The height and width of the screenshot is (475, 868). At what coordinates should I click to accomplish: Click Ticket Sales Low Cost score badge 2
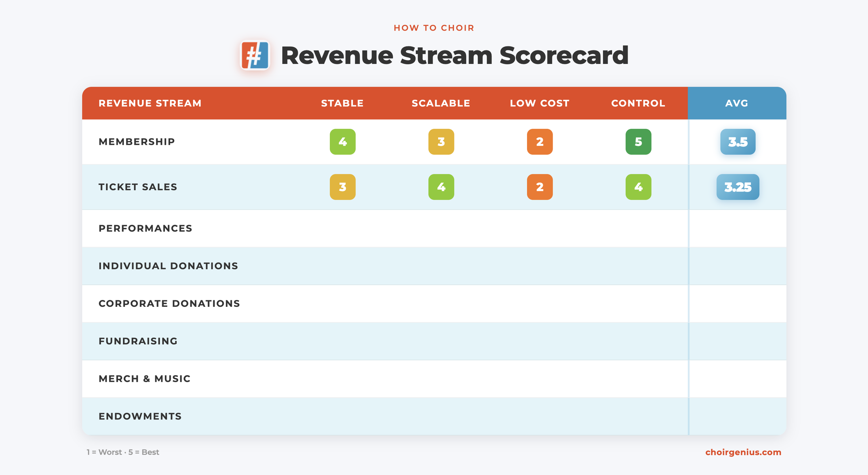point(540,187)
